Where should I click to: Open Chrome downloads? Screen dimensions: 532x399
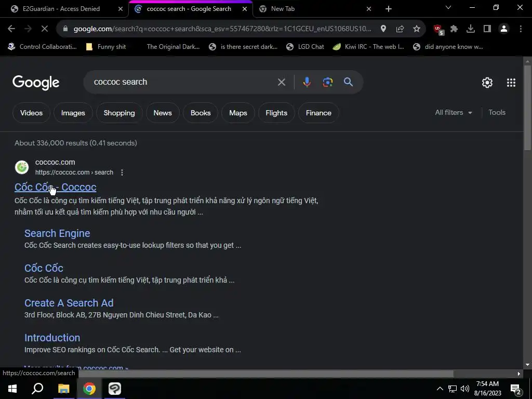[471, 29]
